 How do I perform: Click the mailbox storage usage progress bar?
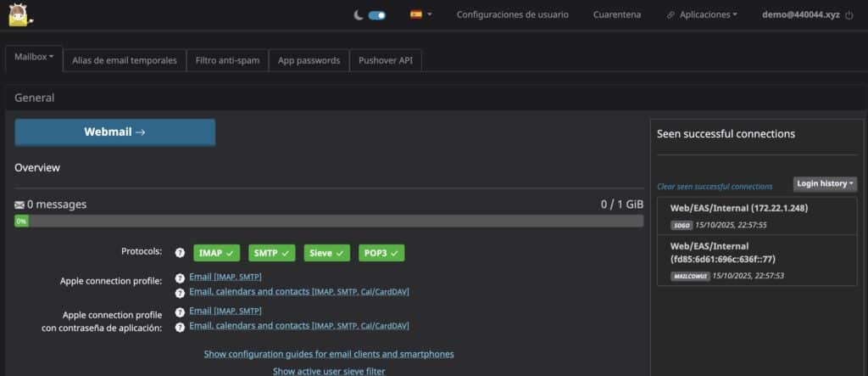pos(329,221)
